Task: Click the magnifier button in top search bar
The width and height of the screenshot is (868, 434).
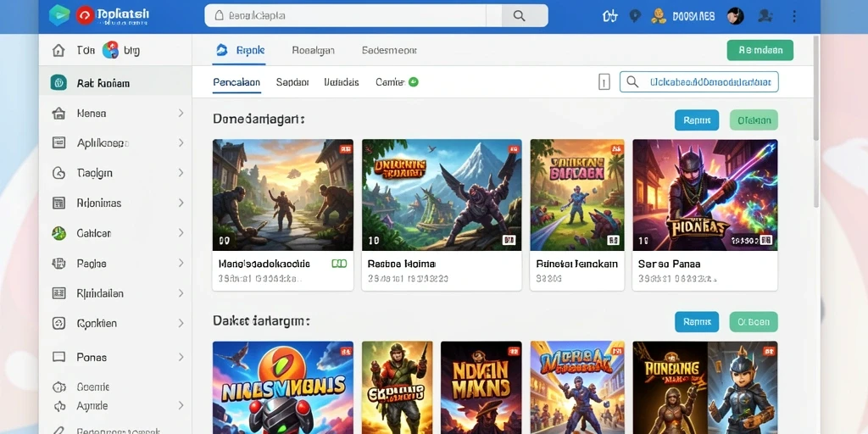Action: pyautogui.click(x=519, y=16)
